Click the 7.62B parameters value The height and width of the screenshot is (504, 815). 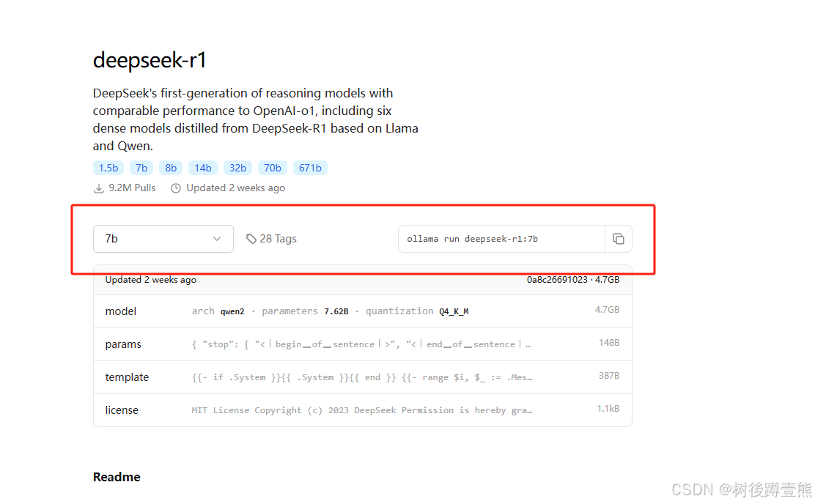[336, 311]
